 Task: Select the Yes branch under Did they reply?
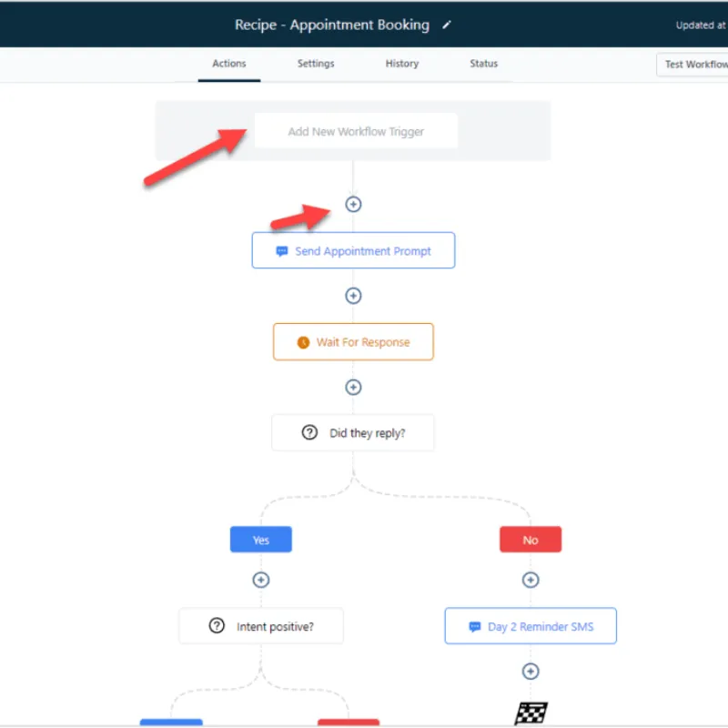coord(261,540)
